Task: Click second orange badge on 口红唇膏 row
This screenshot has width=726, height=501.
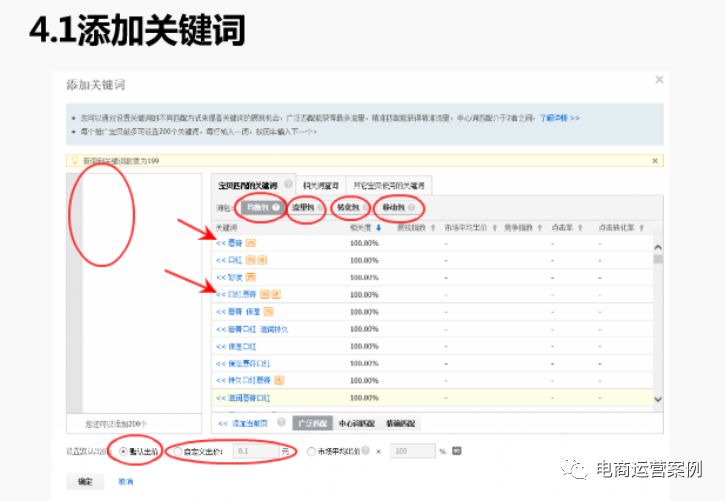Action: 276,294
